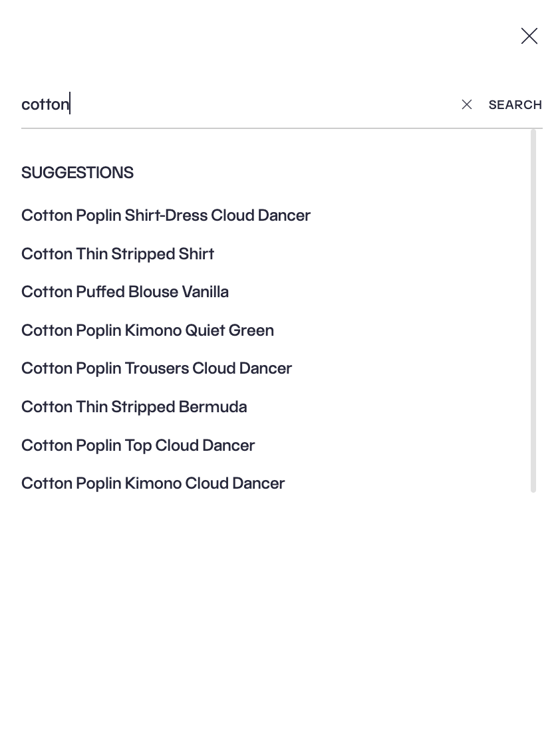Open Cotton Thin Stripped Shirt suggestion
The height and width of the screenshot is (746, 560).
tap(118, 254)
